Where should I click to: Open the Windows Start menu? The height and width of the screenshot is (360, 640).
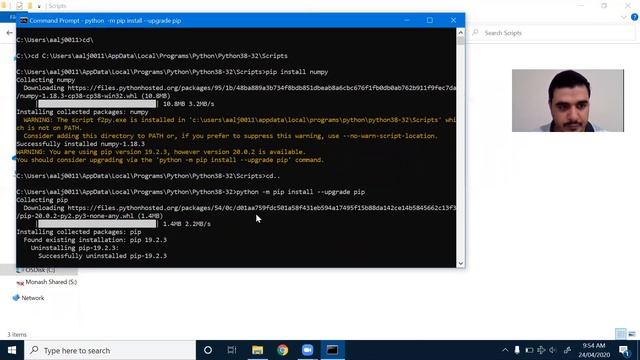pyautogui.click(x=12, y=350)
